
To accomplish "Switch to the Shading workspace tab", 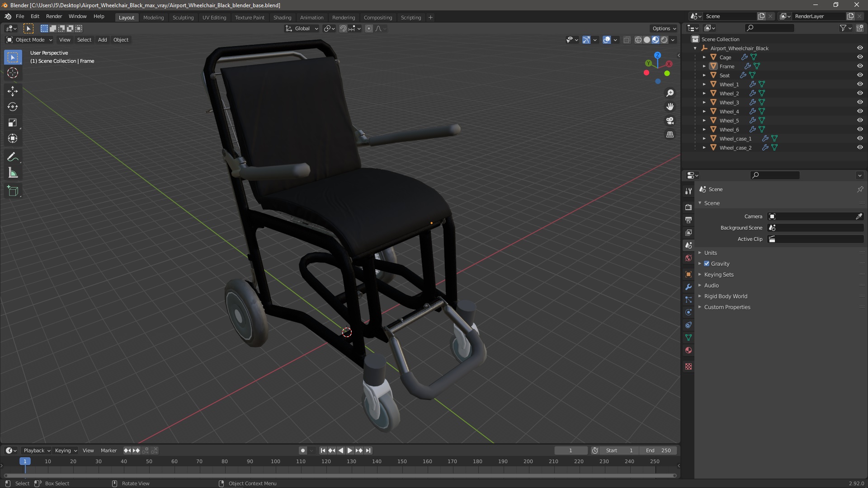I will (282, 17).
